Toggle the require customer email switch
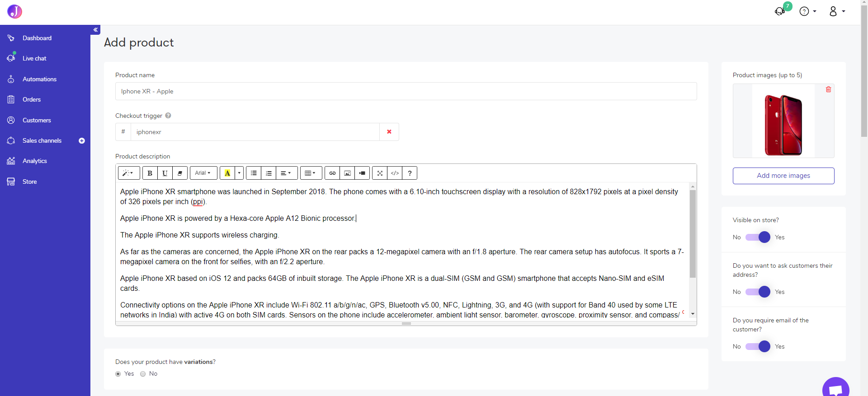 click(x=758, y=346)
